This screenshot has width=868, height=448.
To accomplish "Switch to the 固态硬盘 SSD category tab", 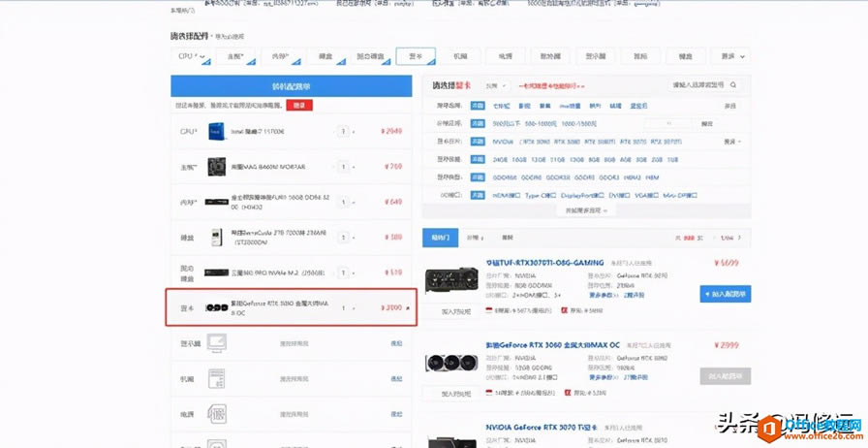I will tap(370, 56).
